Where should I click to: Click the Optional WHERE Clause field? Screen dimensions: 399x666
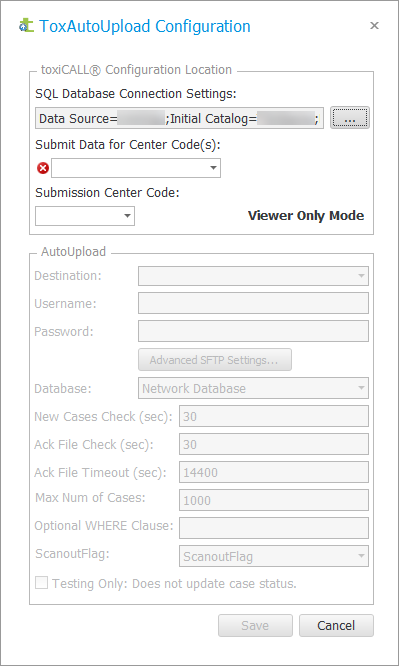coord(274,528)
